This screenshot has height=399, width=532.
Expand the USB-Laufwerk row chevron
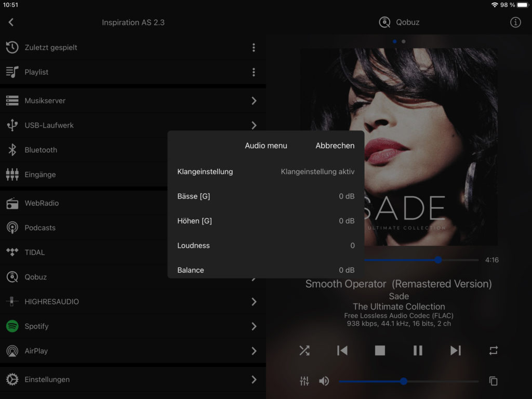coord(254,125)
